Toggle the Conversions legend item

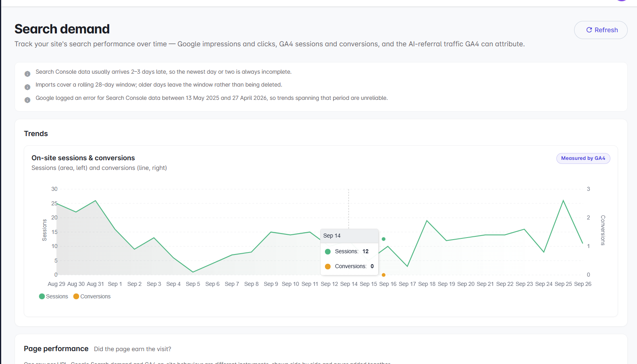pos(92,296)
